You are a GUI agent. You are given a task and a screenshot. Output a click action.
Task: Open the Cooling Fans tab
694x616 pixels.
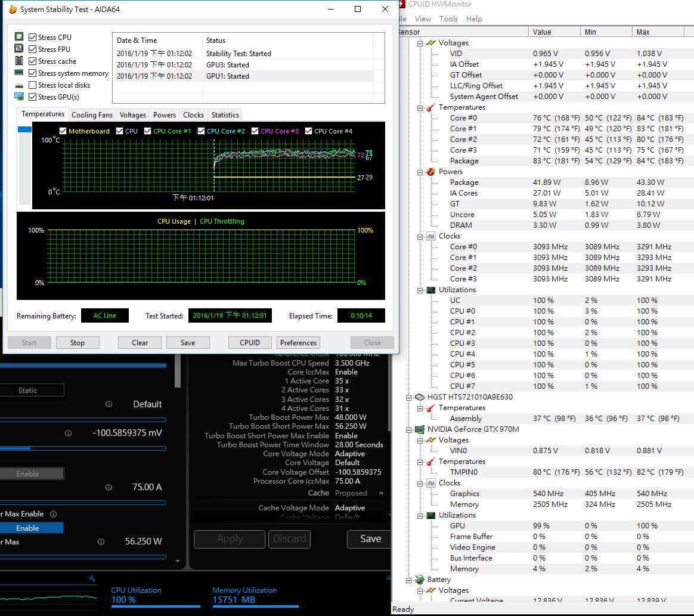pyautogui.click(x=92, y=114)
